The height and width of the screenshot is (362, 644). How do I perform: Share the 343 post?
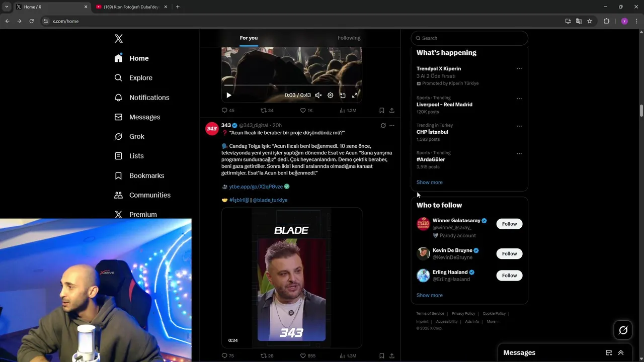tap(392, 355)
